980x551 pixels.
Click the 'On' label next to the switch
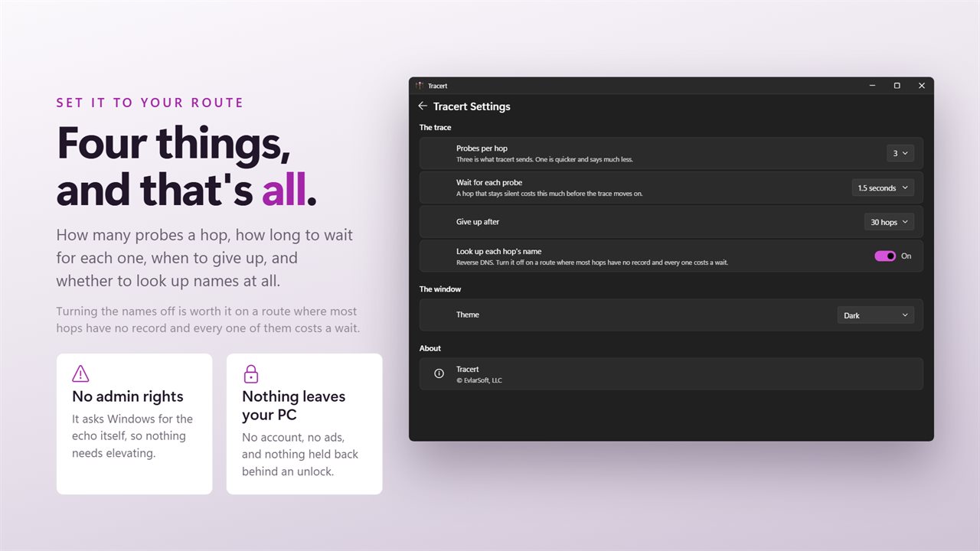(x=906, y=256)
